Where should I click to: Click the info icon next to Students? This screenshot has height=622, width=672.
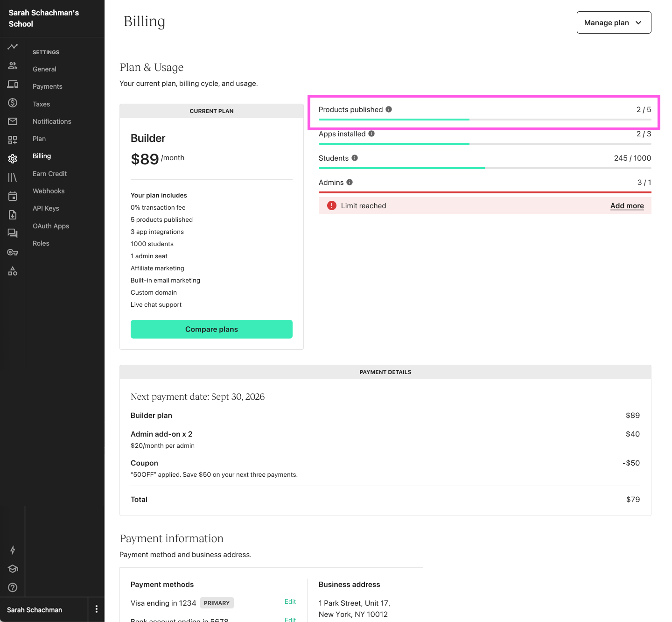pyautogui.click(x=355, y=158)
